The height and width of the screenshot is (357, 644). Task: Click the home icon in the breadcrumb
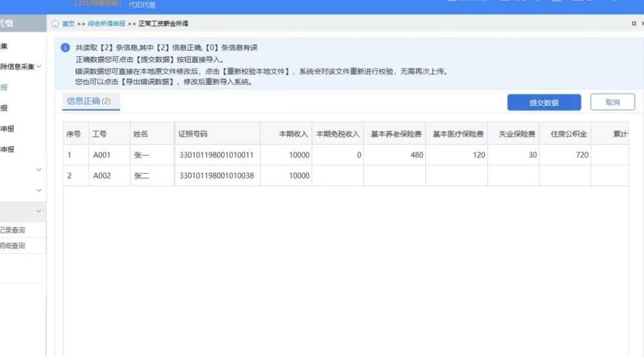click(x=55, y=24)
